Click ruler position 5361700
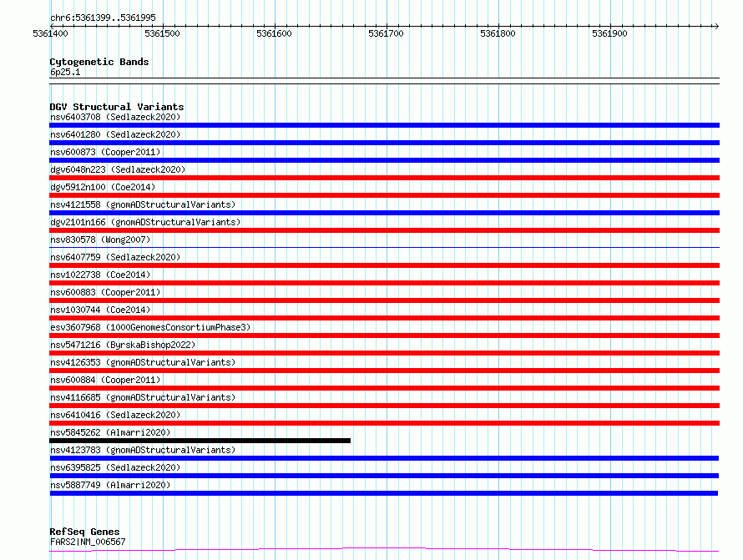 [386, 33]
